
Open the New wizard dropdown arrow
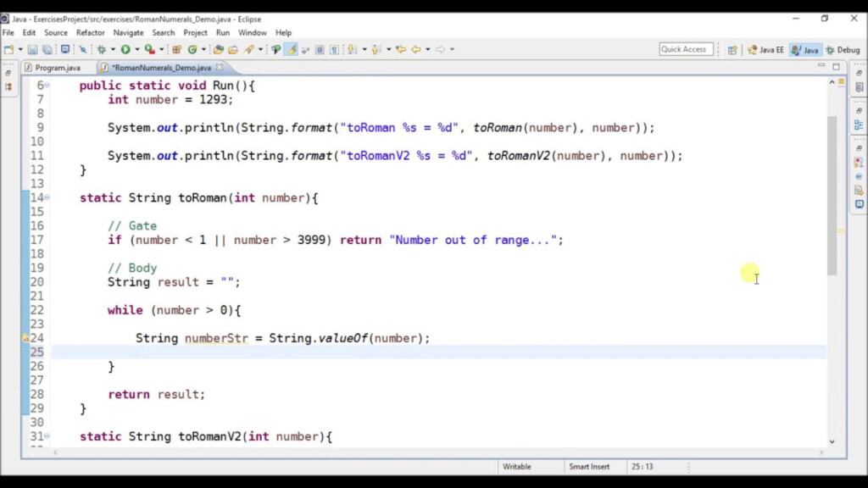click(20, 50)
